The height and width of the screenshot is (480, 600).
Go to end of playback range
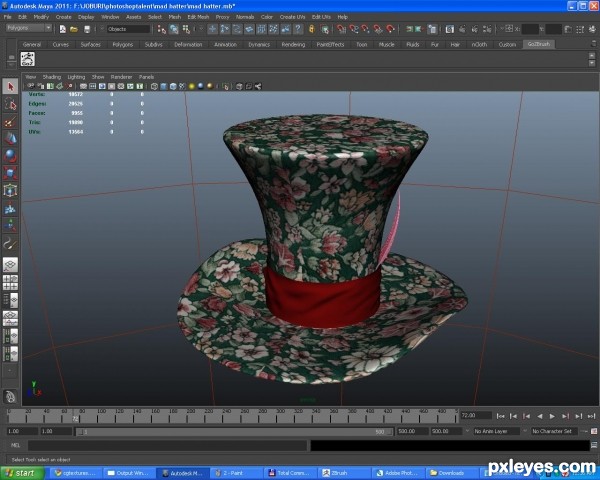click(591, 416)
